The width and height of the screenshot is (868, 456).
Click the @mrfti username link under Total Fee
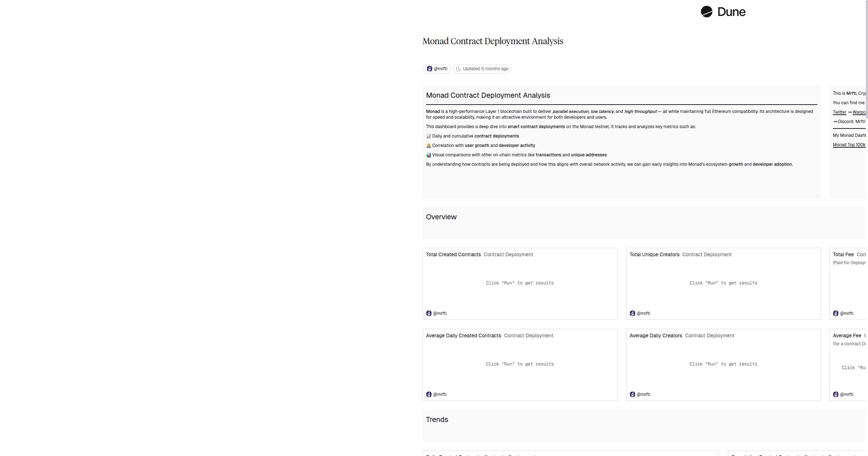click(848, 313)
